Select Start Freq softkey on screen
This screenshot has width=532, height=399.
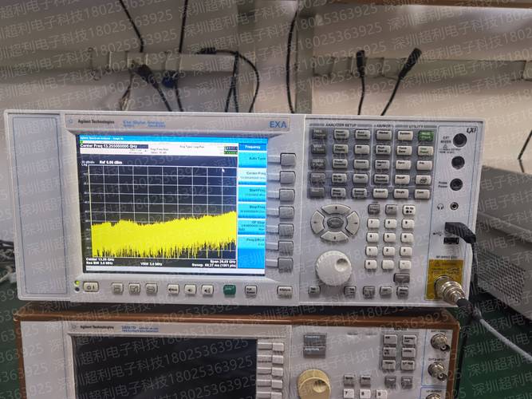click(252, 192)
